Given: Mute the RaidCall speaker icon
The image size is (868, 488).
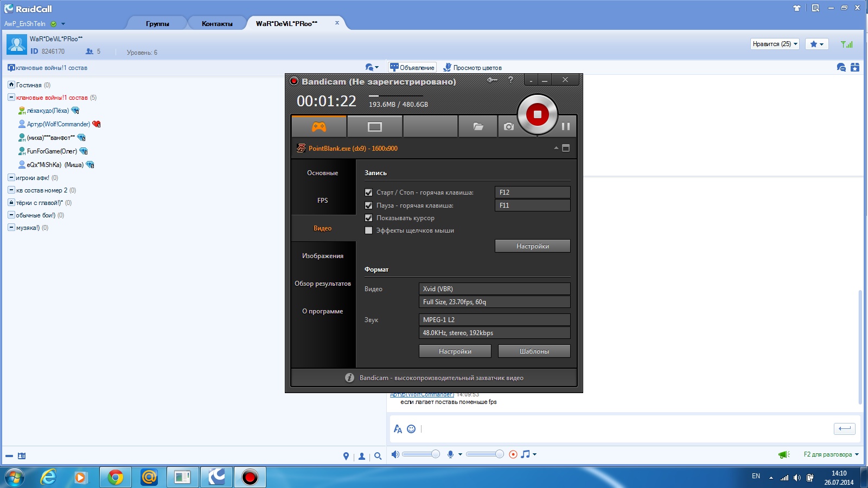Looking at the screenshot, I should pyautogui.click(x=395, y=454).
